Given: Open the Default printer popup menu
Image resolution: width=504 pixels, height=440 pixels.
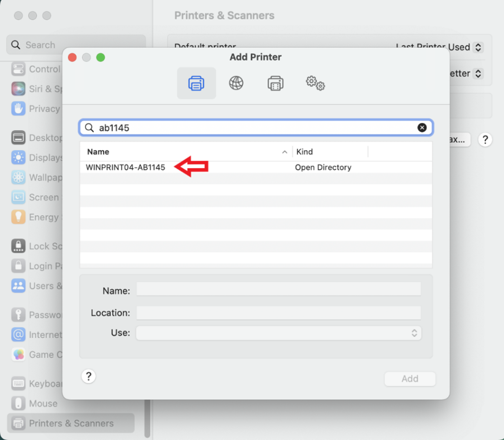Looking at the screenshot, I should pos(477,47).
